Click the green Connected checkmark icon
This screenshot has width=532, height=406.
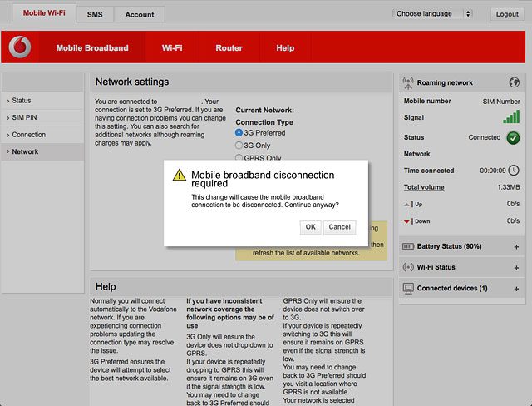point(513,137)
